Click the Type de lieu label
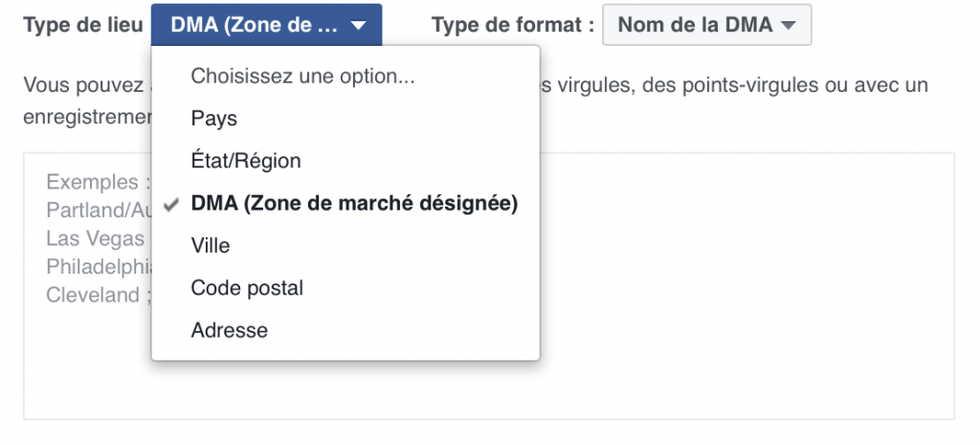 (x=82, y=26)
